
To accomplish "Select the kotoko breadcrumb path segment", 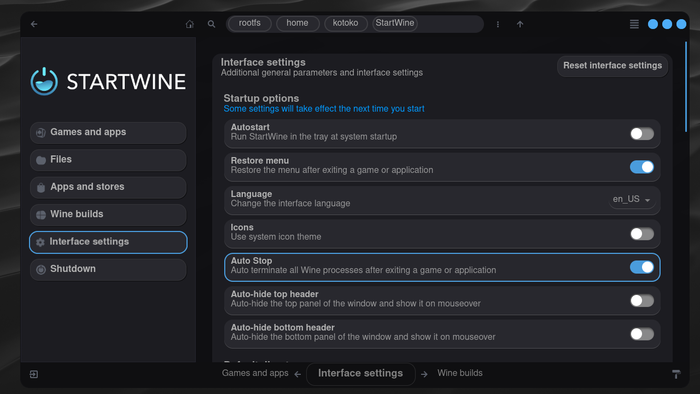I will pos(346,23).
